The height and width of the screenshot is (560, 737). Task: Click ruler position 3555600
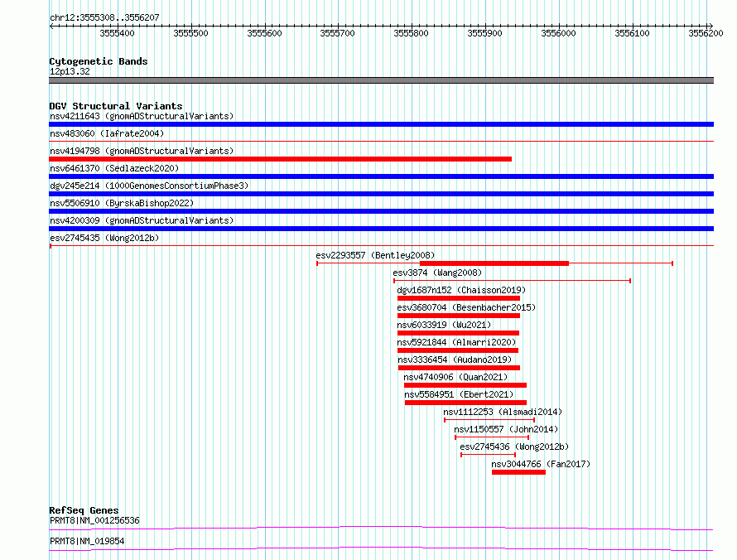[265, 33]
